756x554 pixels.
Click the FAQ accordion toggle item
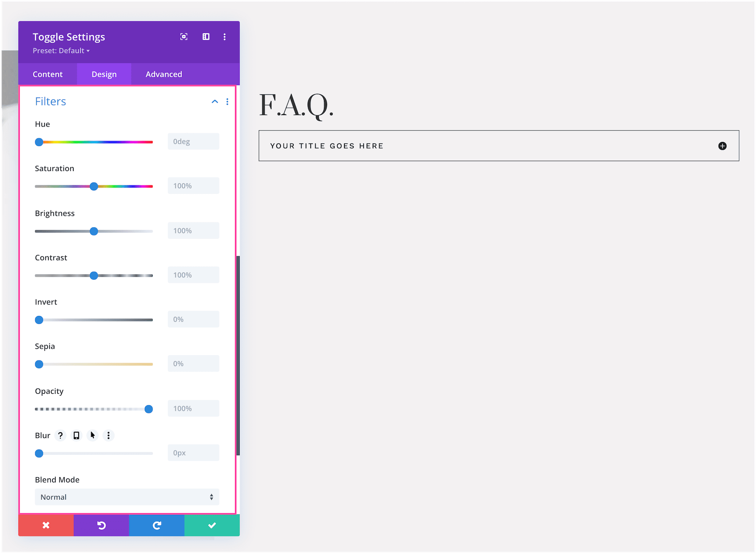[499, 146]
